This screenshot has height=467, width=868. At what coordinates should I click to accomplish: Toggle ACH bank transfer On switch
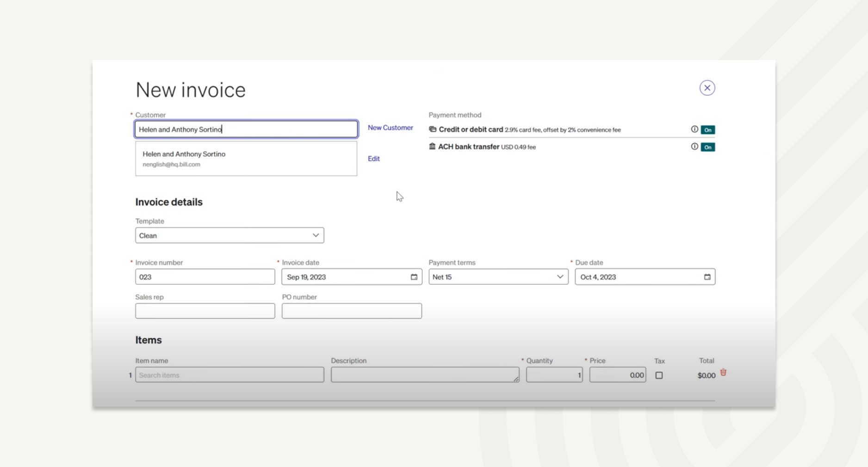point(707,147)
